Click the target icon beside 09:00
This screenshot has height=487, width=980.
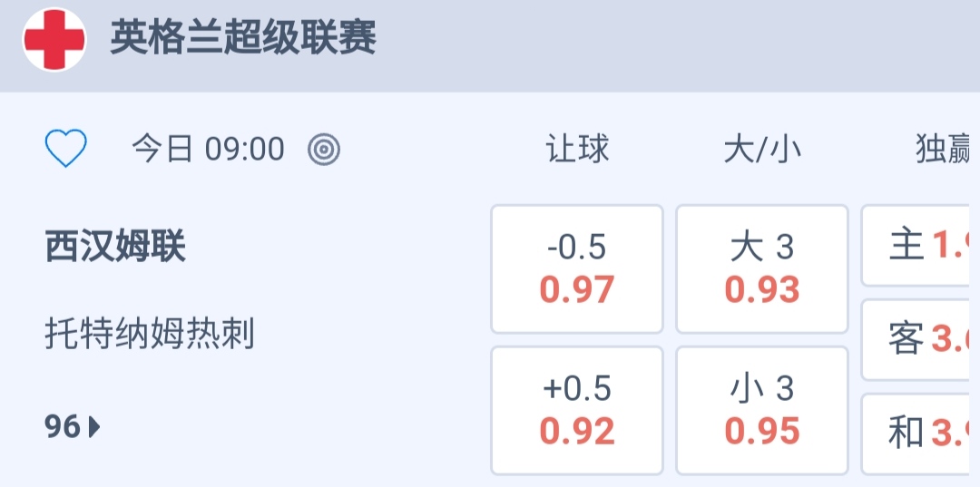pos(324,149)
